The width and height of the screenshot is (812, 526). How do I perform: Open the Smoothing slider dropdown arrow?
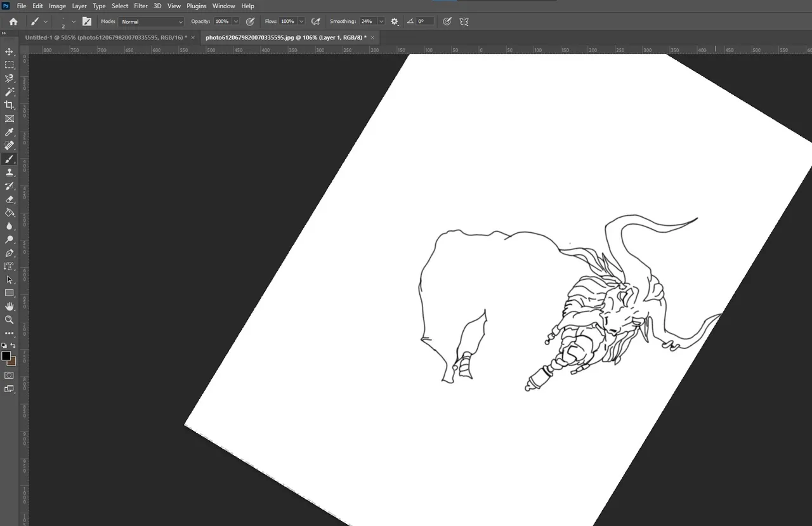[381, 22]
